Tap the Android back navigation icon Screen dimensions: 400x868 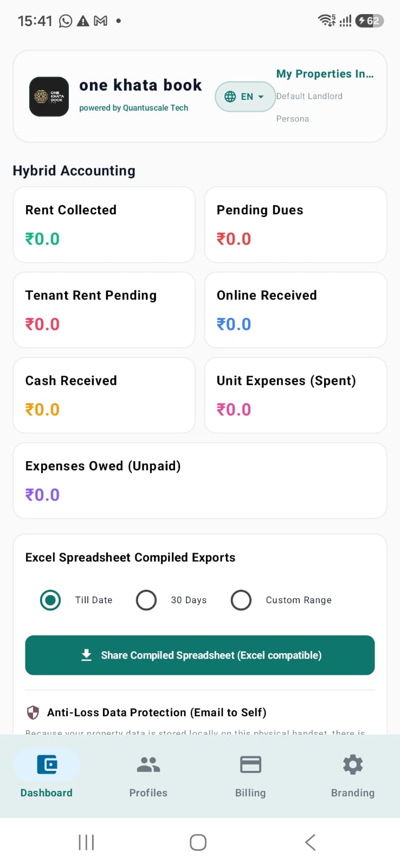click(x=310, y=842)
